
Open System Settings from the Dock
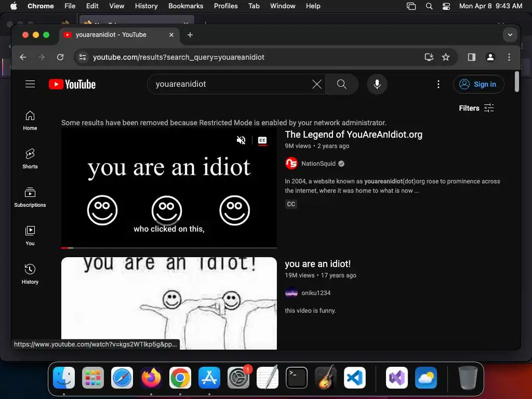click(x=238, y=377)
